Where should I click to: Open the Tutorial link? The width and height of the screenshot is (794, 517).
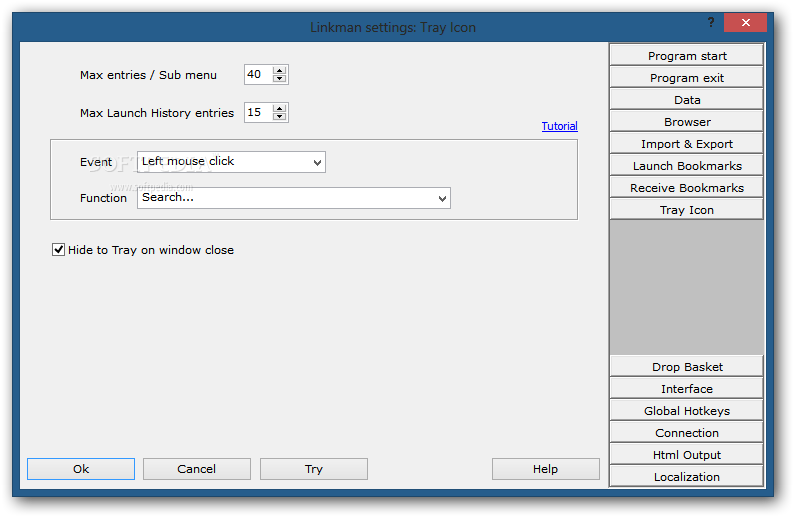pos(559,126)
